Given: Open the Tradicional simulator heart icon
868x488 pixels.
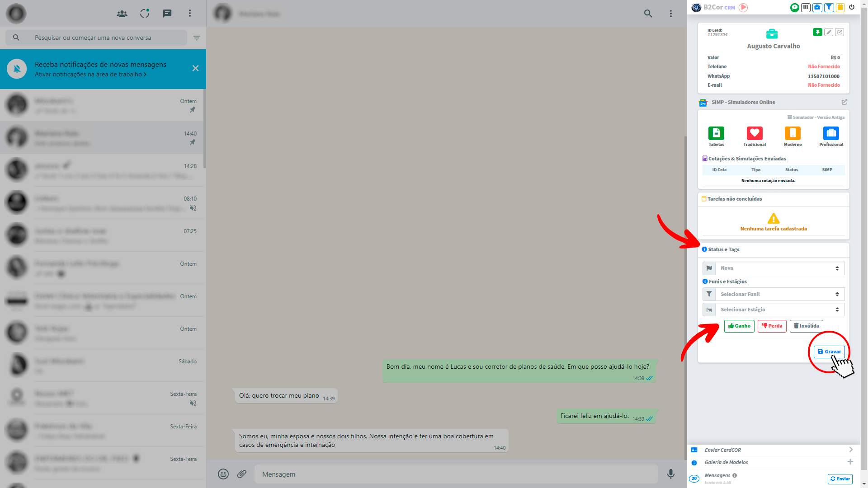Looking at the screenshot, I should (x=755, y=134).
